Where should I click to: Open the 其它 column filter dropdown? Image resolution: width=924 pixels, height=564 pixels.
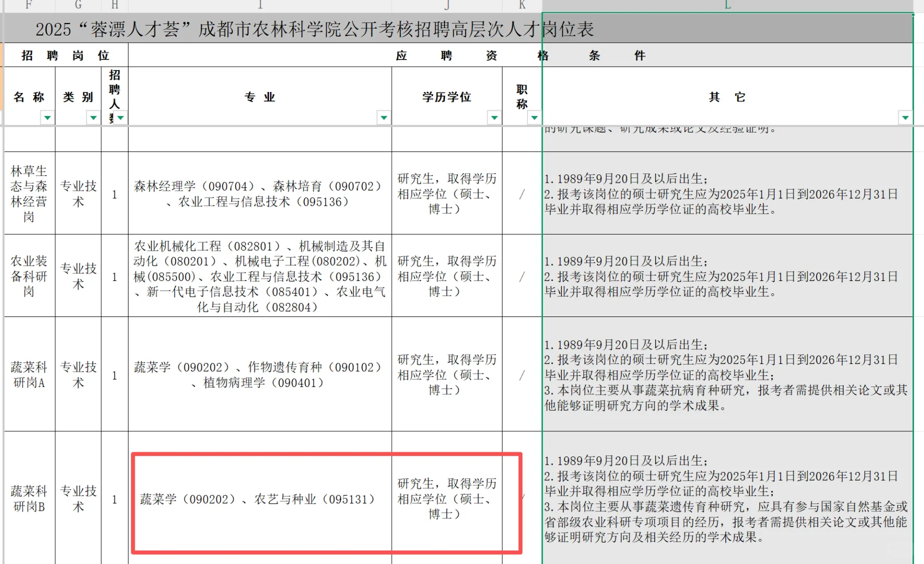point(905,118)
